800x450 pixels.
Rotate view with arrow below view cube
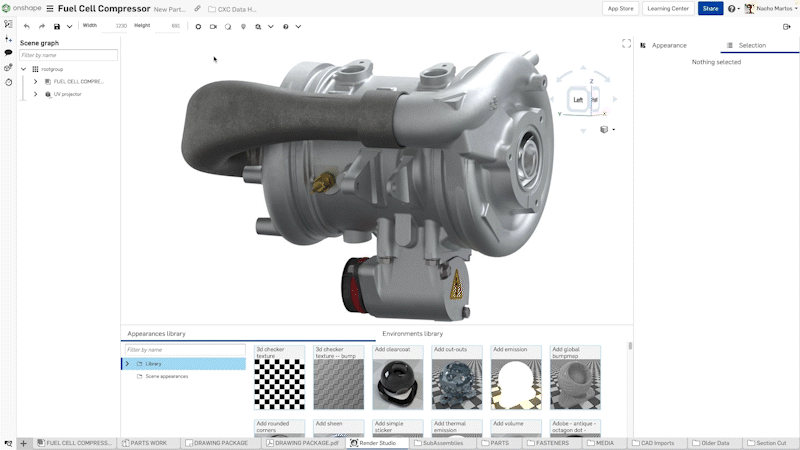583,131
